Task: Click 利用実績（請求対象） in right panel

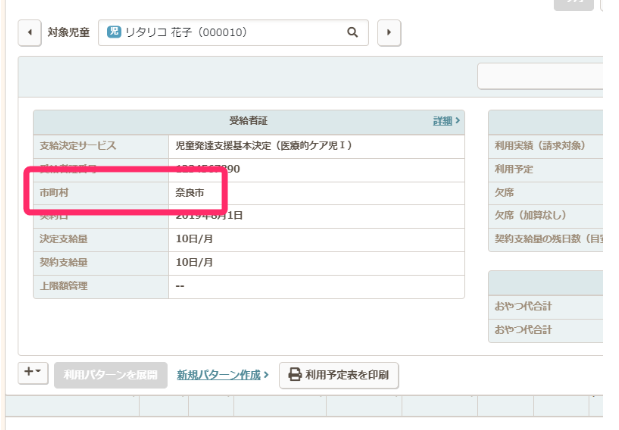Action: (540, 146)
